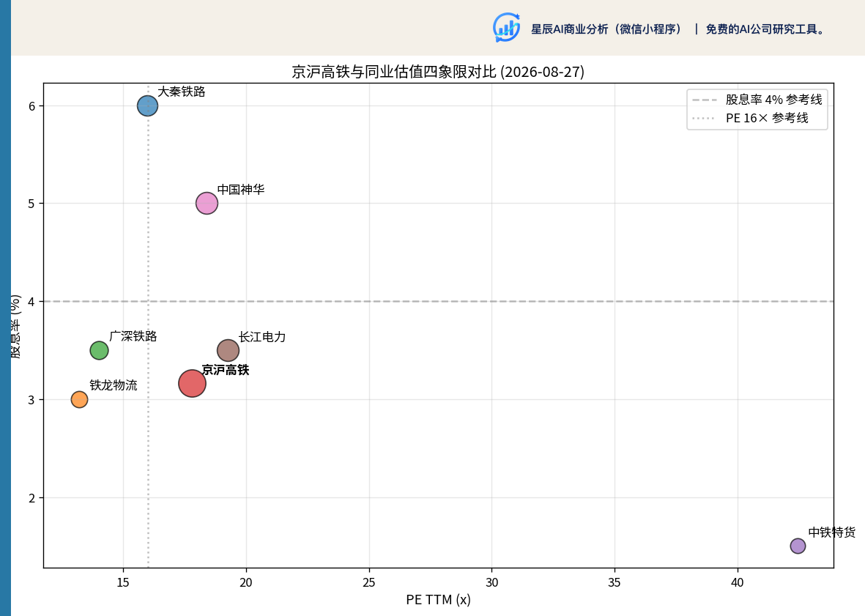Click the x-axis tick label 35
The height and width of the screenshot is (616, 865).
coord(614,582)
